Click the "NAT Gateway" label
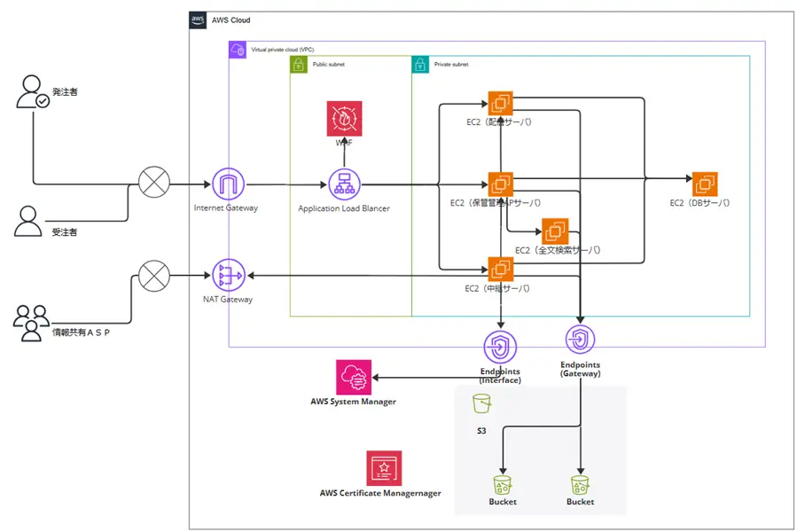Image resolution: width=797 pixels, height=532 pixels. pyautogui.click(x=228, y=300)
